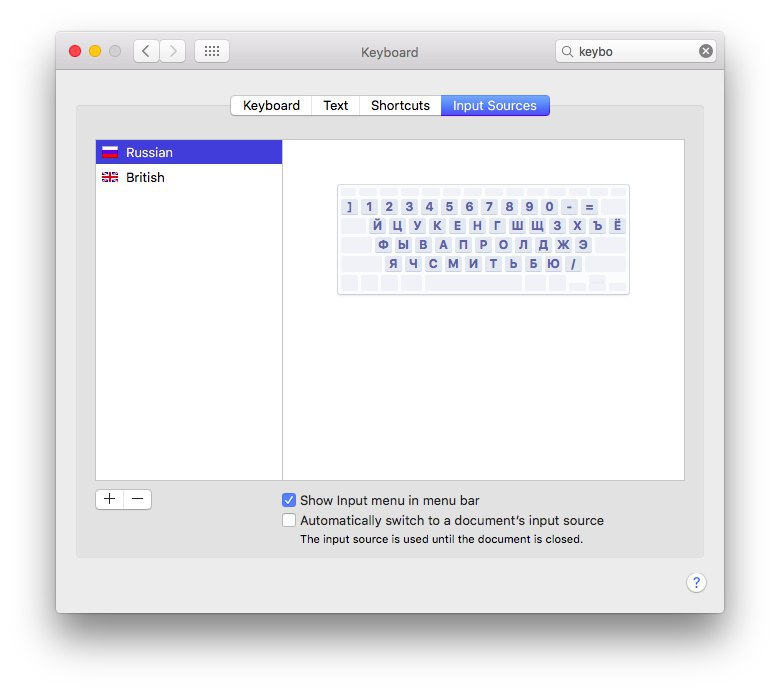Open the Text tab
This screenshot has width=780, height=693.
coord(335,105)
